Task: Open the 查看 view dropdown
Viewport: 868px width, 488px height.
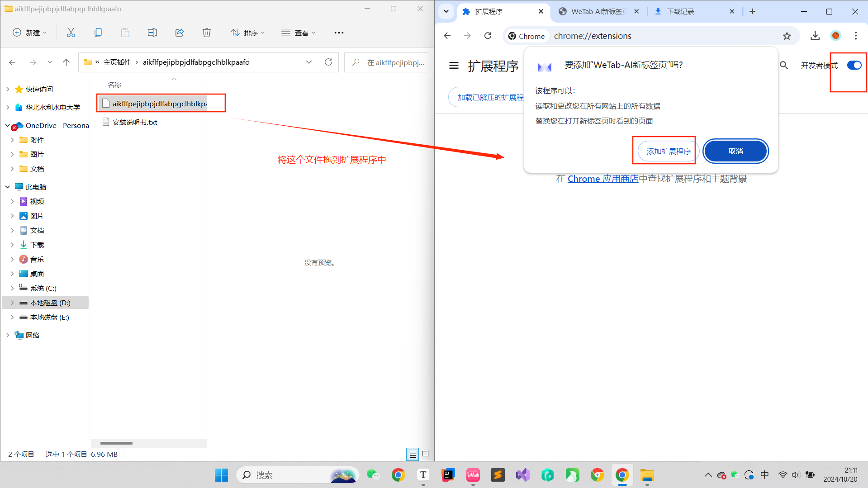Action: click(x=299, y=33)
